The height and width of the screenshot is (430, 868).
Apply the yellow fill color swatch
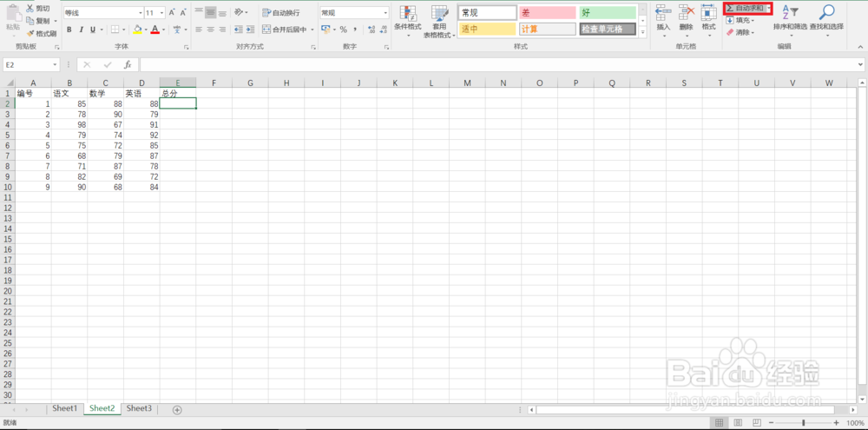click(137, 30)
